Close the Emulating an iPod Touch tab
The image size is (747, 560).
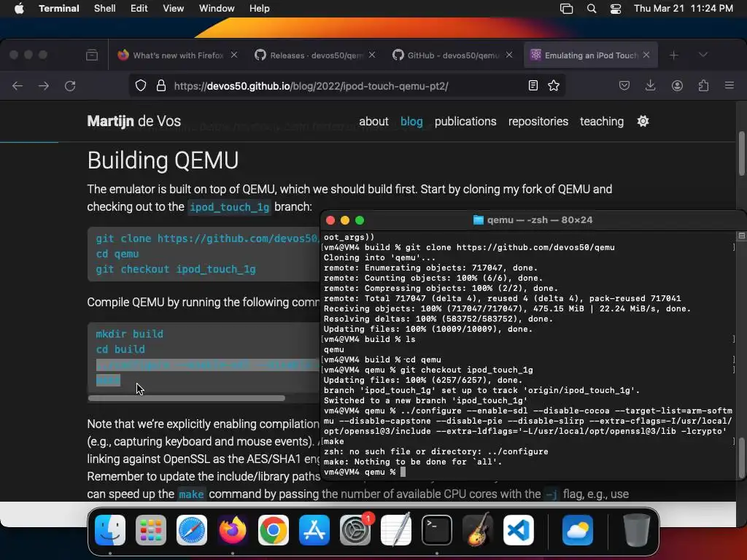tap(646, 55)
